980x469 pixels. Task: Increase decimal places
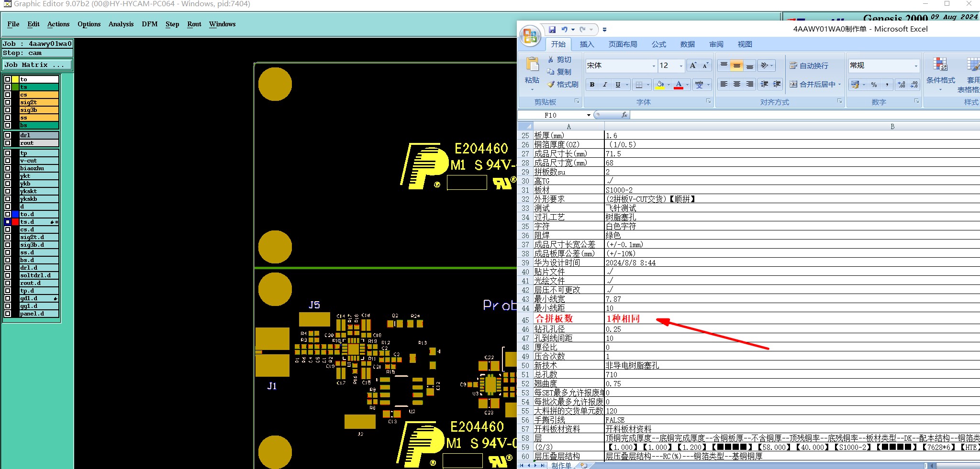[x=902, y=85]
